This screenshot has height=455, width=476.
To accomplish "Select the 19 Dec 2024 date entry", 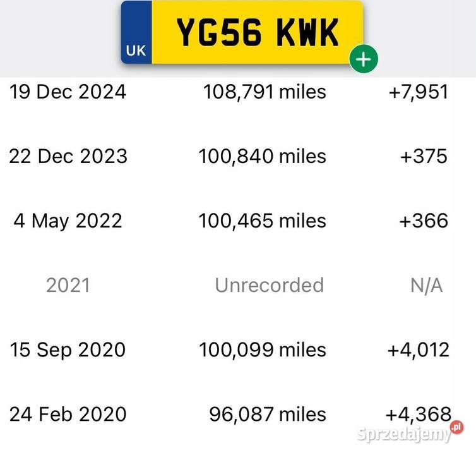I will [x=68, y=92].
